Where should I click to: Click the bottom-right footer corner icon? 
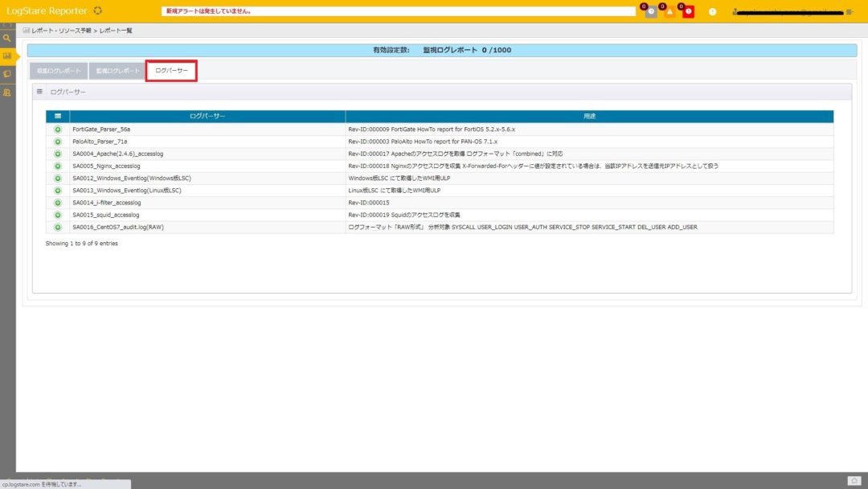tap(854, 481)
